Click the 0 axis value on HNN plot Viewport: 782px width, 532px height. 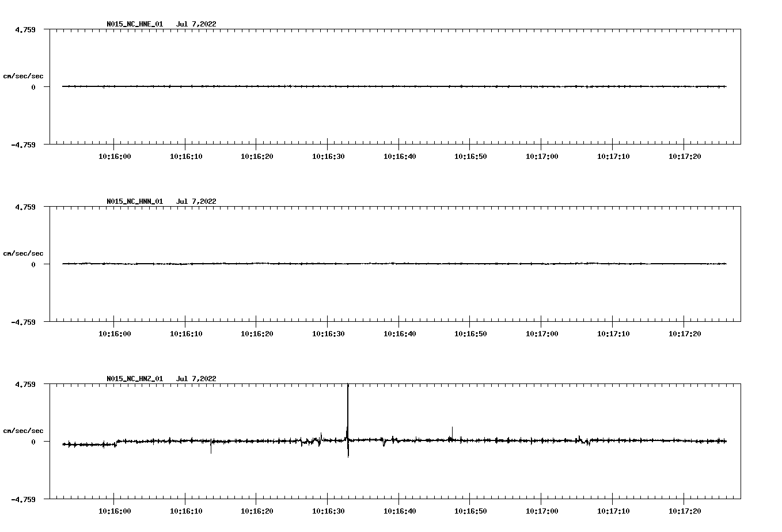tap(33, 264)
